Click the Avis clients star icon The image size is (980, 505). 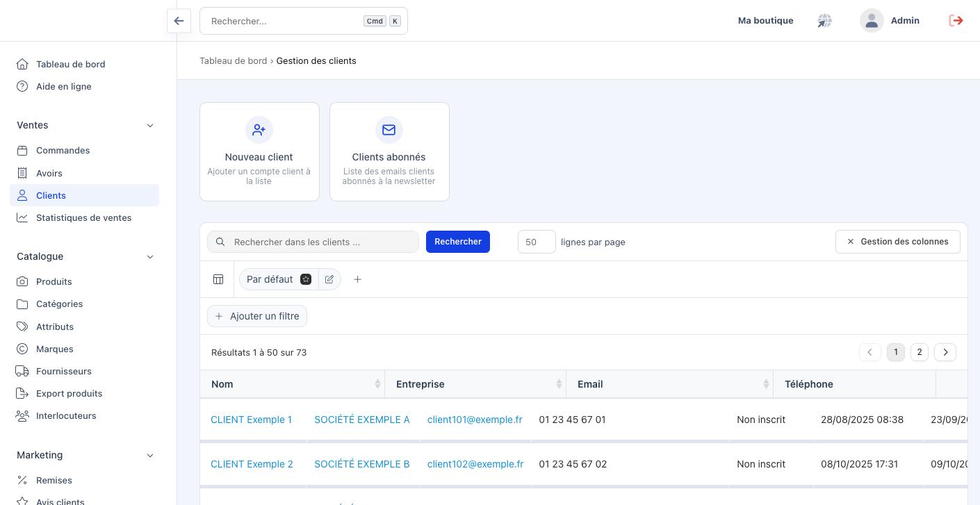[22, 501]
